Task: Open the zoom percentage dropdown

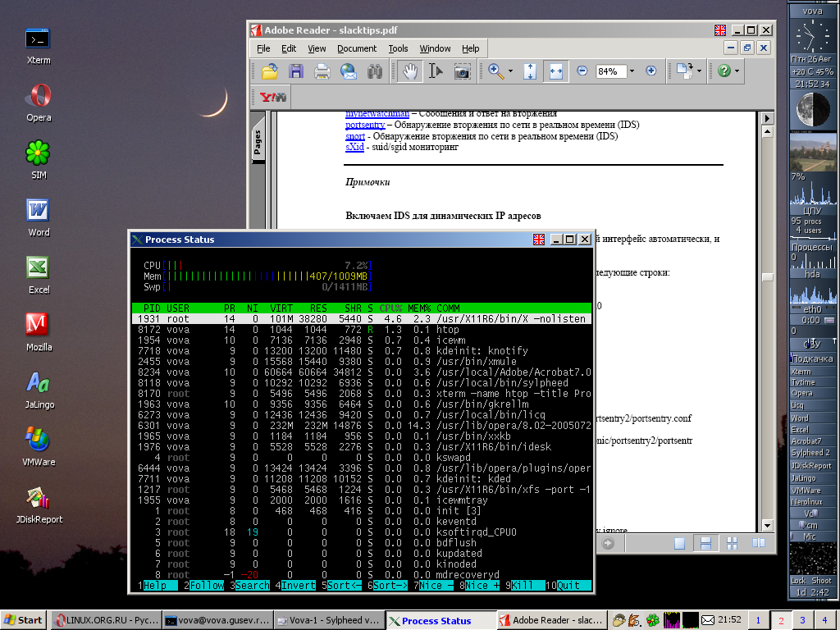Action: click(x=632, y=71)
